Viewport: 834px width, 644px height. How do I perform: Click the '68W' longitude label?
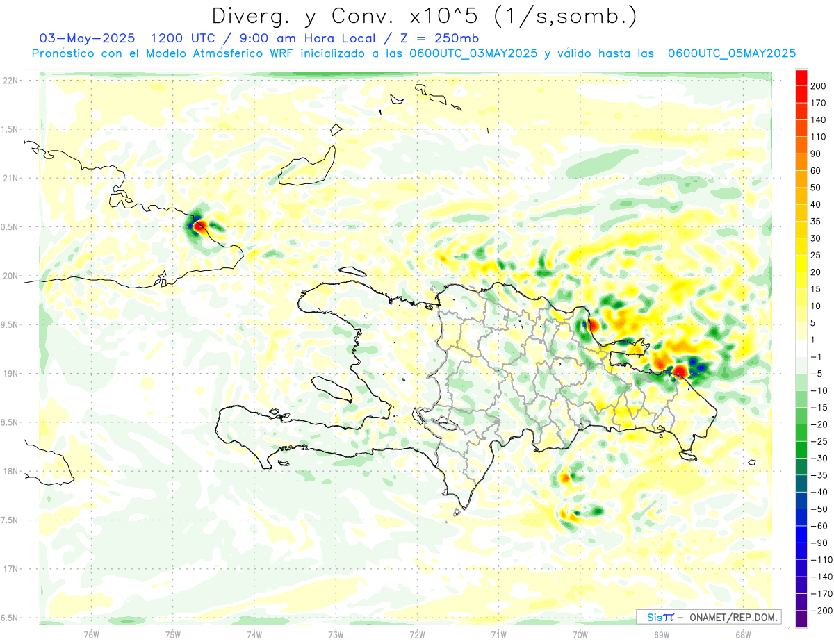click(x=743, y=634)
